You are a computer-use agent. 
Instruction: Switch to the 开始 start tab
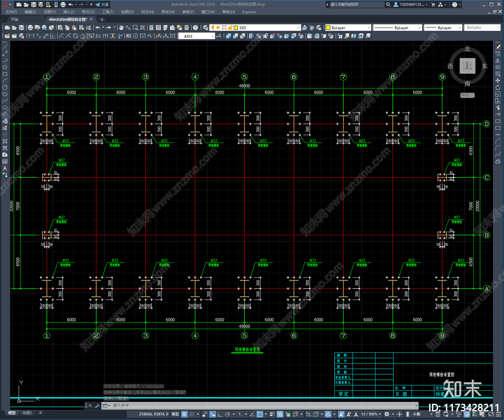[x=15, y=20]
